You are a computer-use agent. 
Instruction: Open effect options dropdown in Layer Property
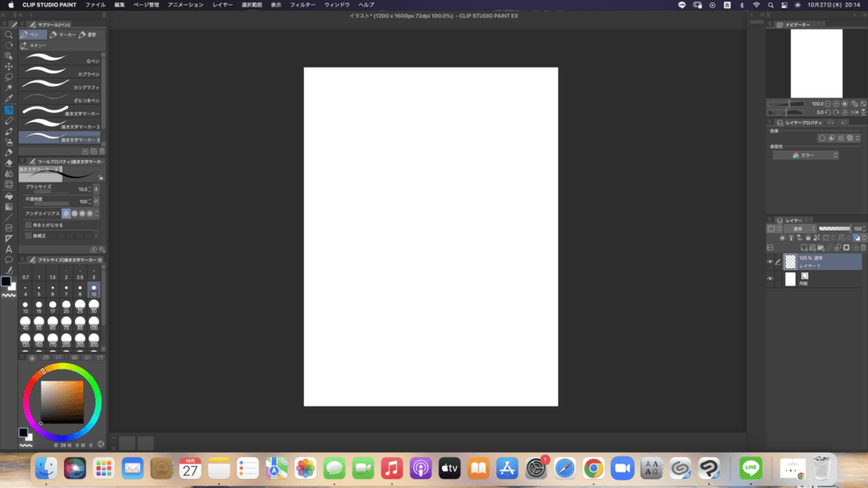pyautogui.click(x=858, y=138)
